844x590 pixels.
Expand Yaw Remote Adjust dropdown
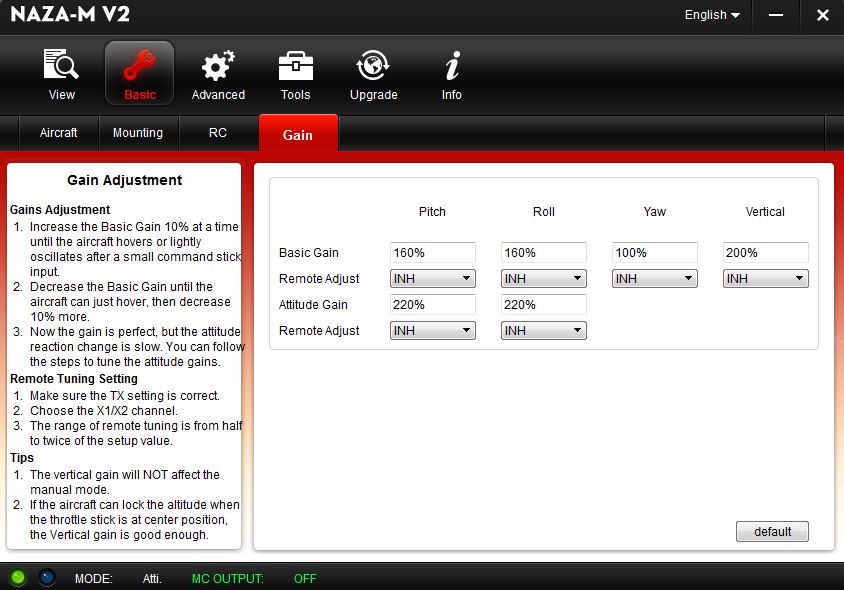click(x=654, y=279)
